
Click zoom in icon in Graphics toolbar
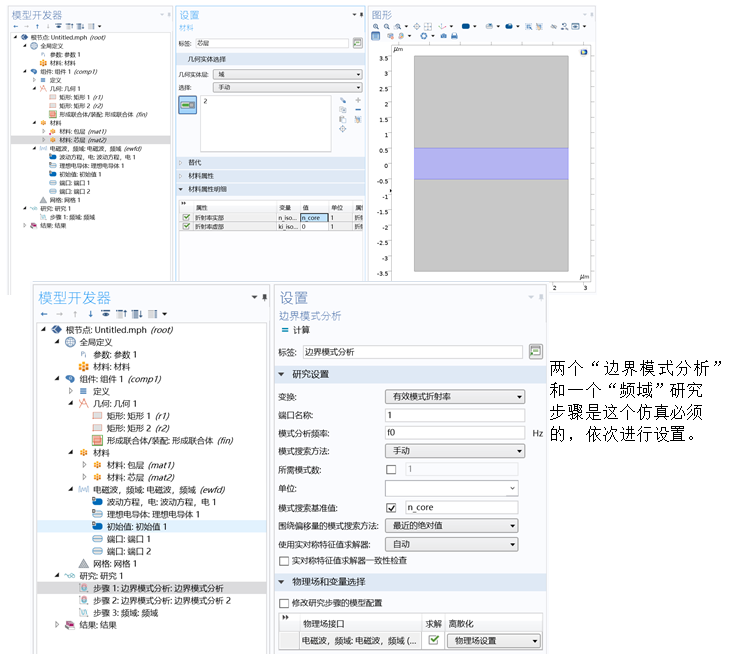pos(376,26)
